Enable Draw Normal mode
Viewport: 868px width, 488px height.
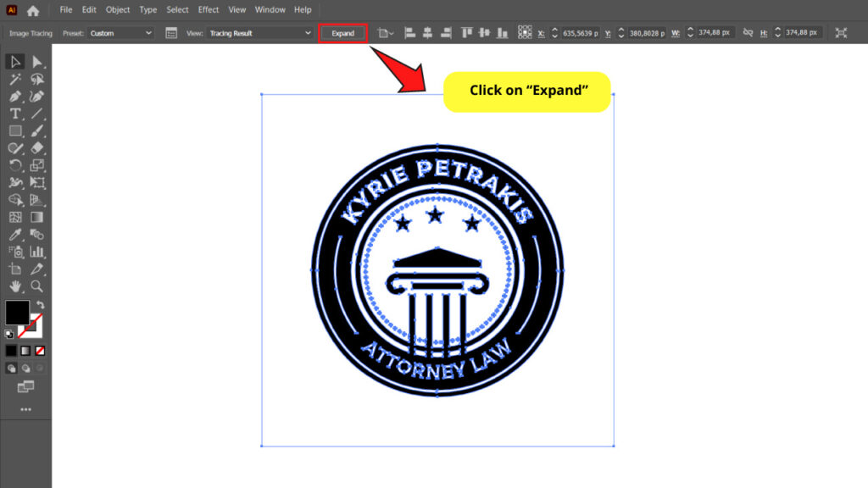point(11,368)
